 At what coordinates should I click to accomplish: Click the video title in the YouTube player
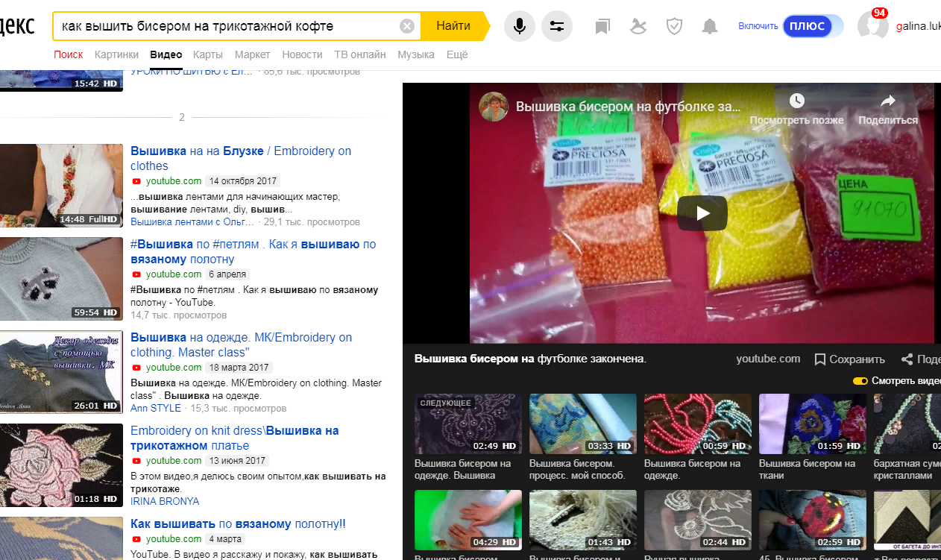pyautogui.click(x=629, y=107)
